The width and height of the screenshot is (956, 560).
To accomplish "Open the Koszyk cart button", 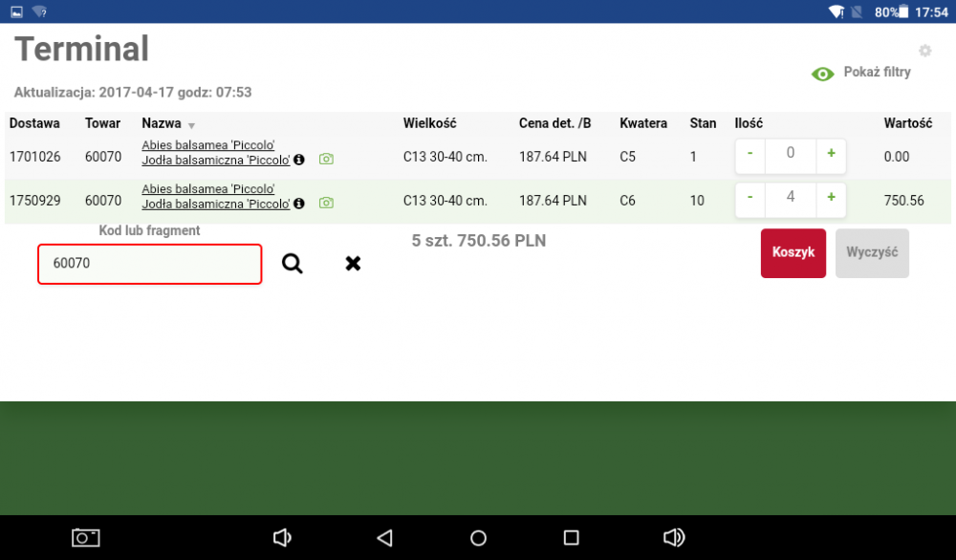I will point(793,253).
